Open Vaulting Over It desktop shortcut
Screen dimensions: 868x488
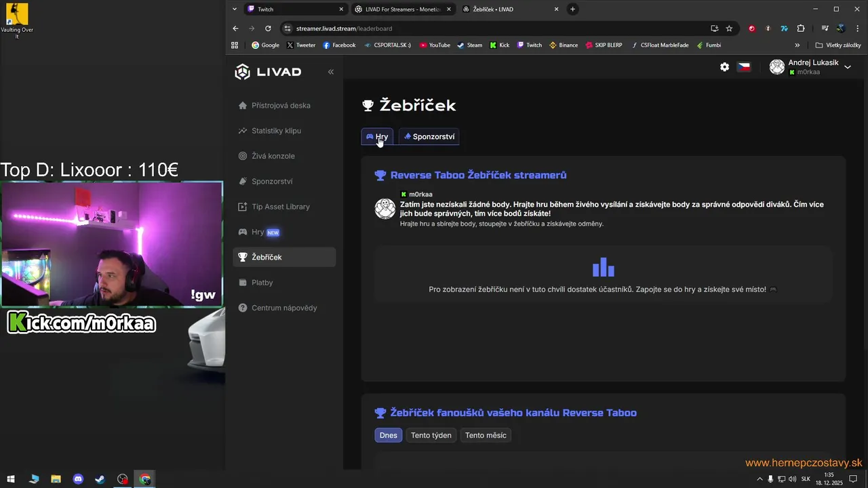click(x=17, y=20)
